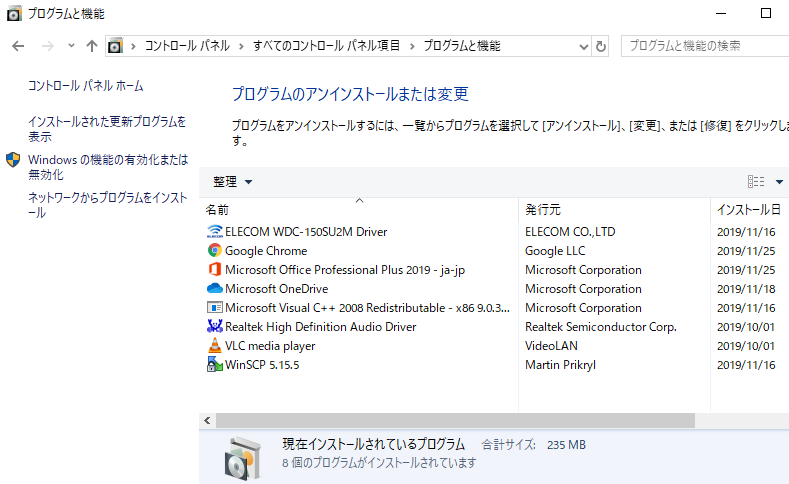
Task: Click the scrollbar left arrow
Action: [207, 421]
